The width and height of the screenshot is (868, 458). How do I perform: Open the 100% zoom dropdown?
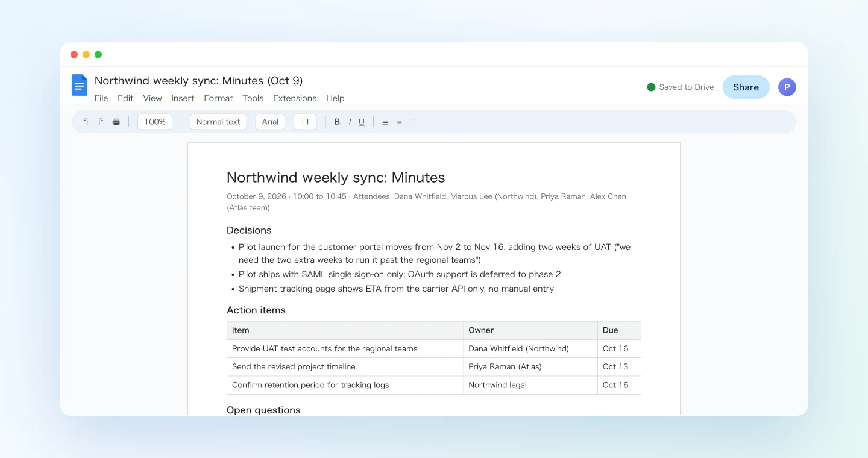[x=155, y=122]
